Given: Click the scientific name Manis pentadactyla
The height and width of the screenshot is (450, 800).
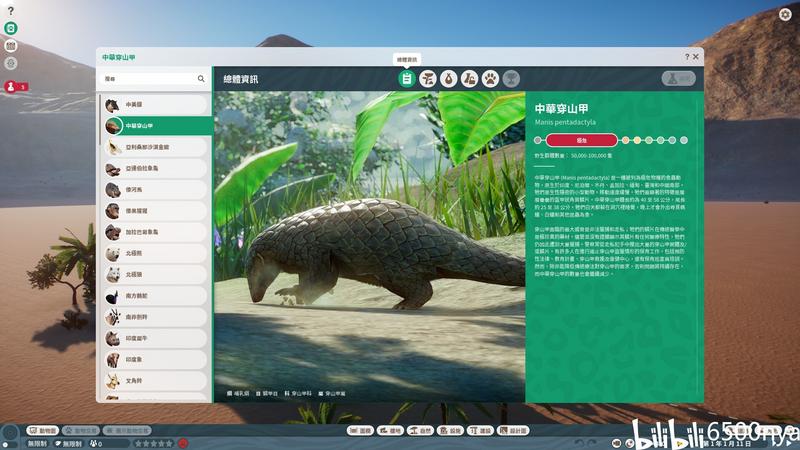Looking at the screenshot, I should click(565, 122).
